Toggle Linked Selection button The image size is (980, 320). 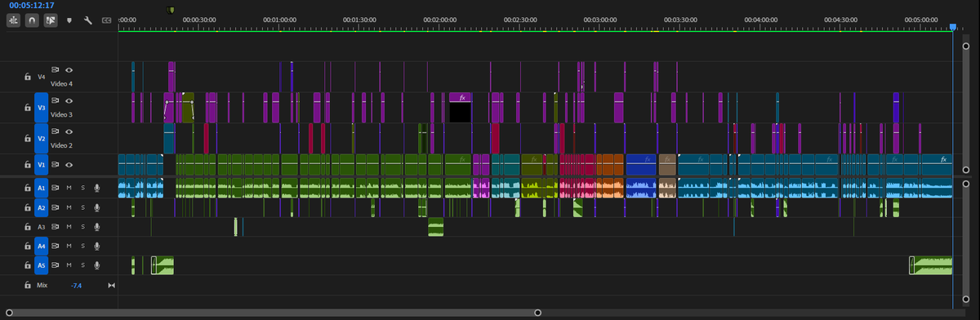[51, 20]
